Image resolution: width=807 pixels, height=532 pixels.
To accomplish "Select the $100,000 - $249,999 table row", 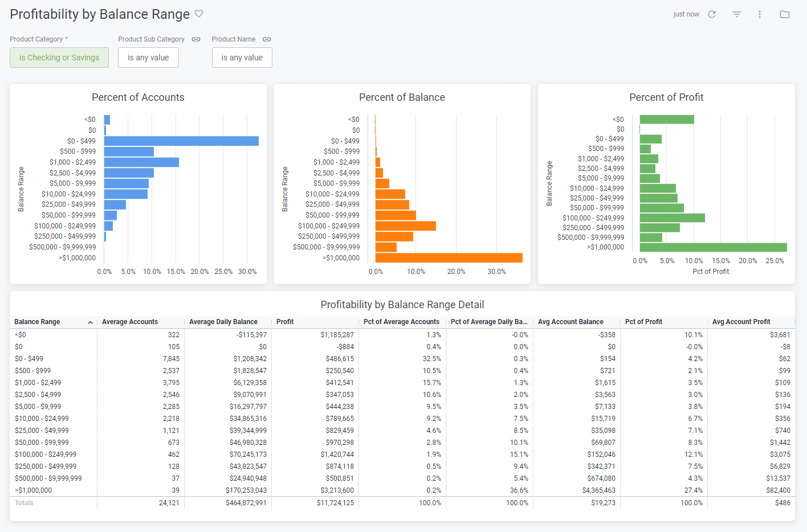I will click(402, 455).
